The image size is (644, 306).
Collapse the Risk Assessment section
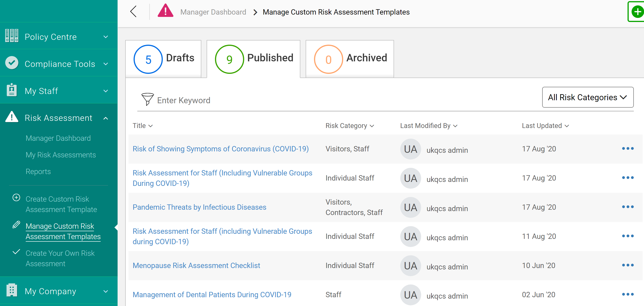coord(106,118)
